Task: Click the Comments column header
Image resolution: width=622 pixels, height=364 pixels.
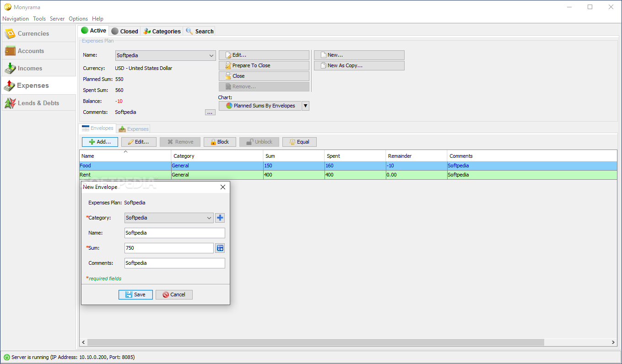Action: tap(532, 155)
